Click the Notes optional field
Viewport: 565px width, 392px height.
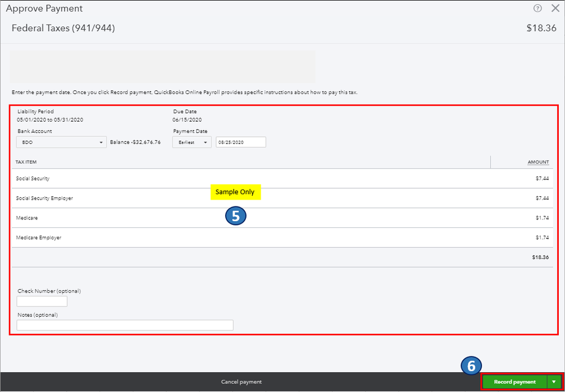125,325
